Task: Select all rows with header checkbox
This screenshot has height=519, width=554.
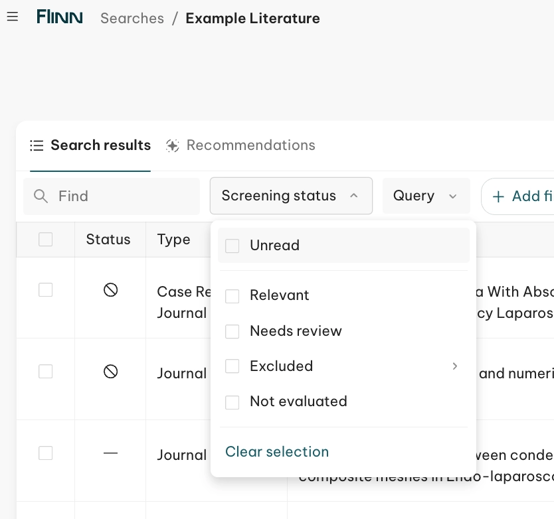Action: pos(46,240)
